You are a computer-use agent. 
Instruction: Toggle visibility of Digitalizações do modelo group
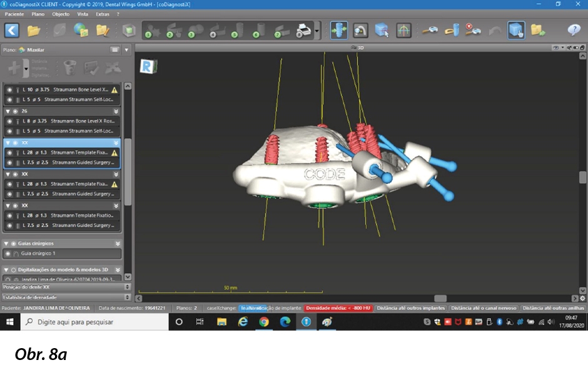pos(14,270)
